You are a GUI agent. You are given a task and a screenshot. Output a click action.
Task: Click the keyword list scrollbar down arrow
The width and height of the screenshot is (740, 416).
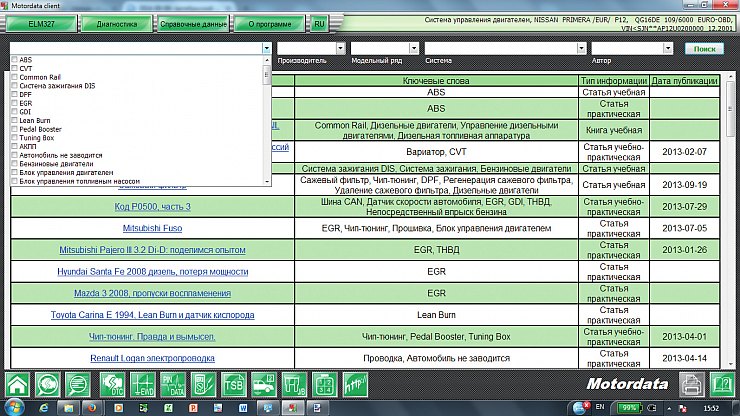[x=267, y=181]
